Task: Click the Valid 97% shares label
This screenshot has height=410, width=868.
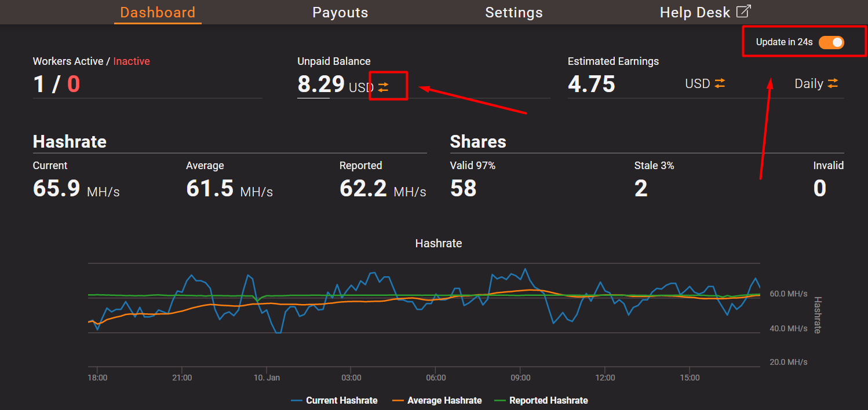Action: pyautogui.click(x=473, y=166)
